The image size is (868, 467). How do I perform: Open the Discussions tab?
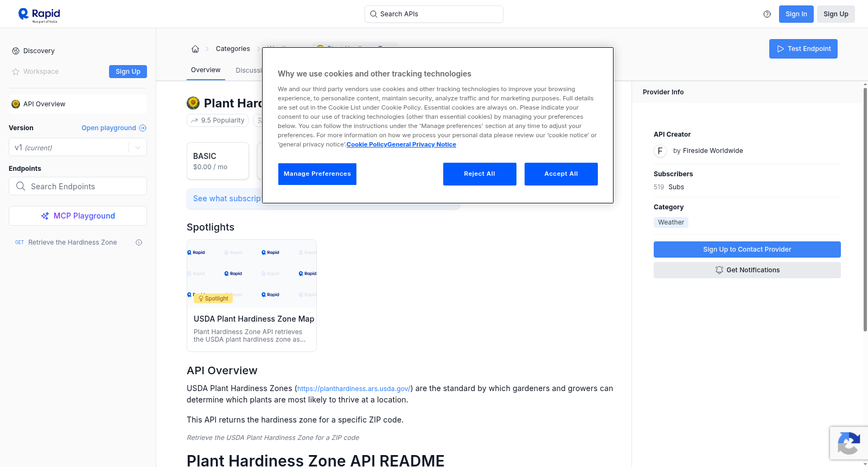pyautogui.click(x=248, y=71)
